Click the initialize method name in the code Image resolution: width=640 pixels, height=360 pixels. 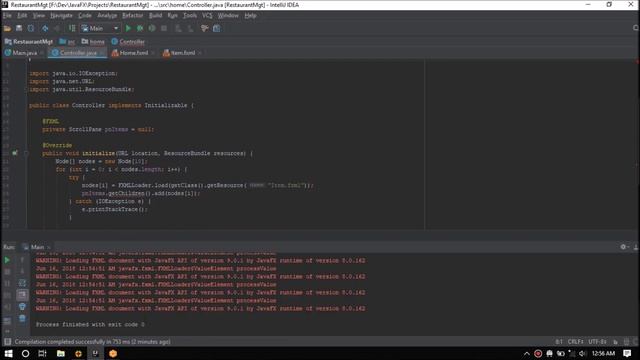pos(98,153)
